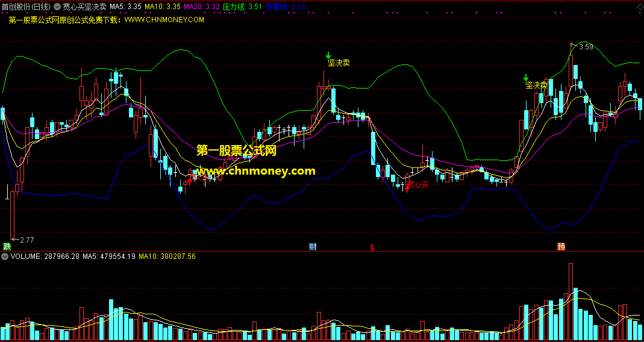Select the 宽心买坚决卖 indicator name

pos(84,7)
